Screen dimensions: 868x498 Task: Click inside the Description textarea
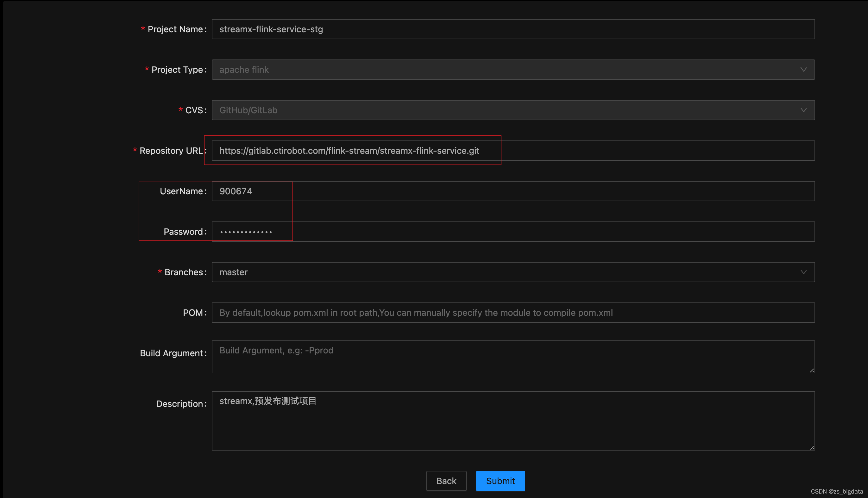(513, 421)
